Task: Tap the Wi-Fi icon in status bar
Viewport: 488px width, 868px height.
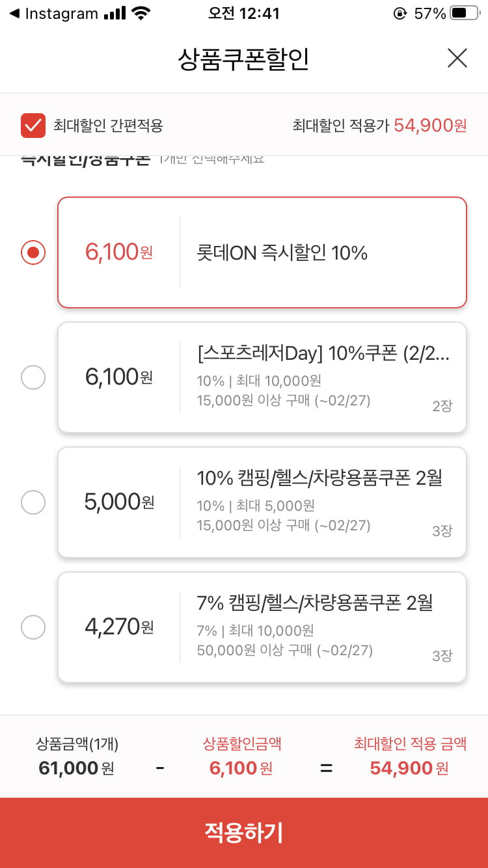Action: tap(140, 13)
